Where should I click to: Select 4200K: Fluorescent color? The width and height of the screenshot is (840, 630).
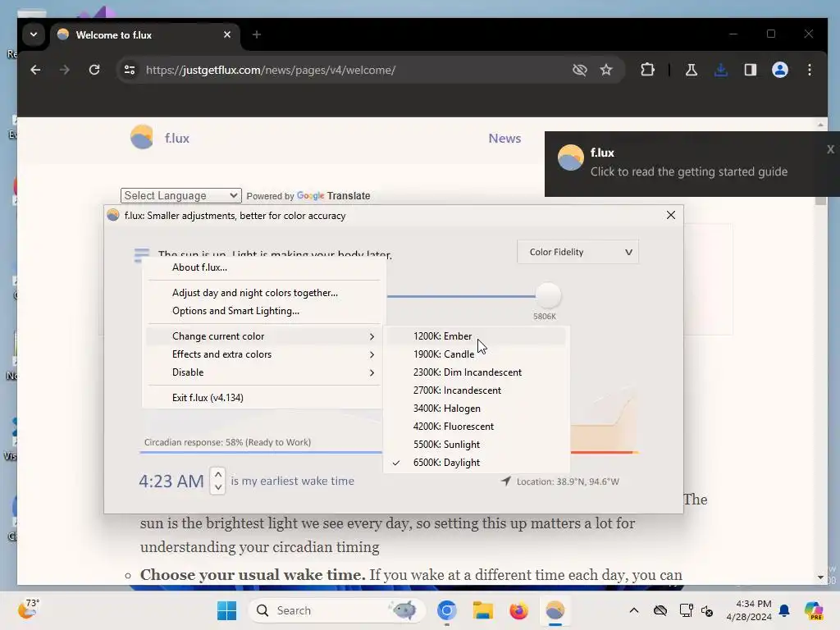pos(475,427)
